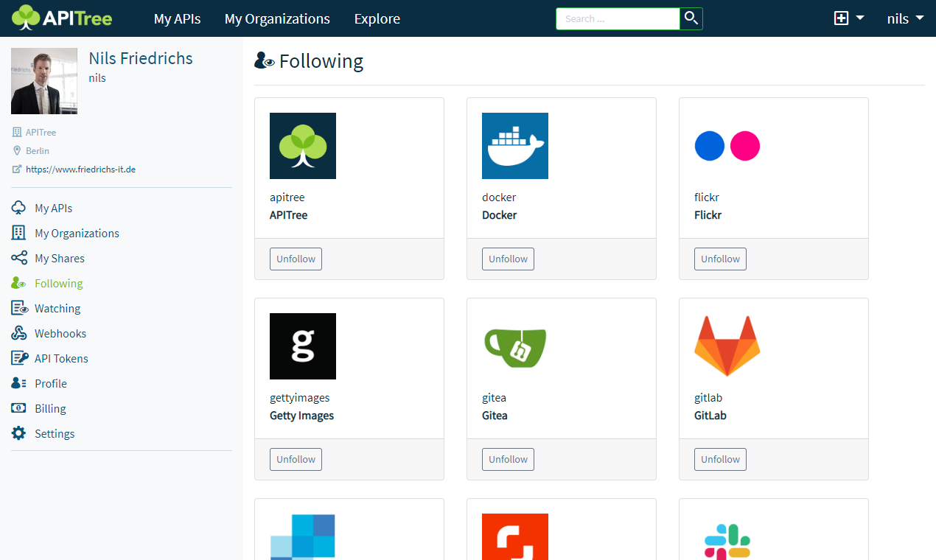Click the location pin icon beside Berlin
The height and width of the screenshot is (560, 936).
coord(17,150)
